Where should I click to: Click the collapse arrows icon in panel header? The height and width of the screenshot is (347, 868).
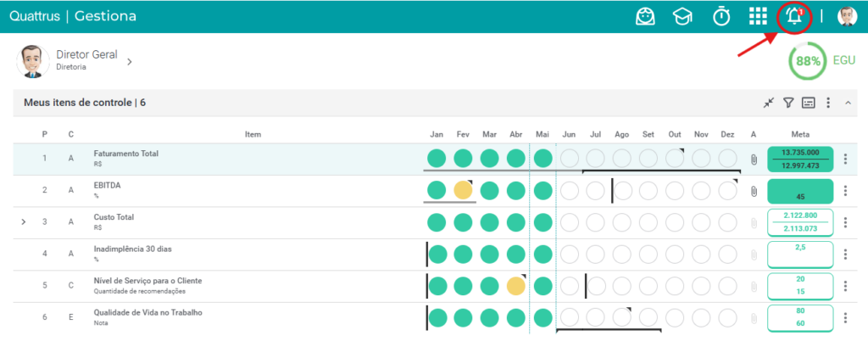768,103
